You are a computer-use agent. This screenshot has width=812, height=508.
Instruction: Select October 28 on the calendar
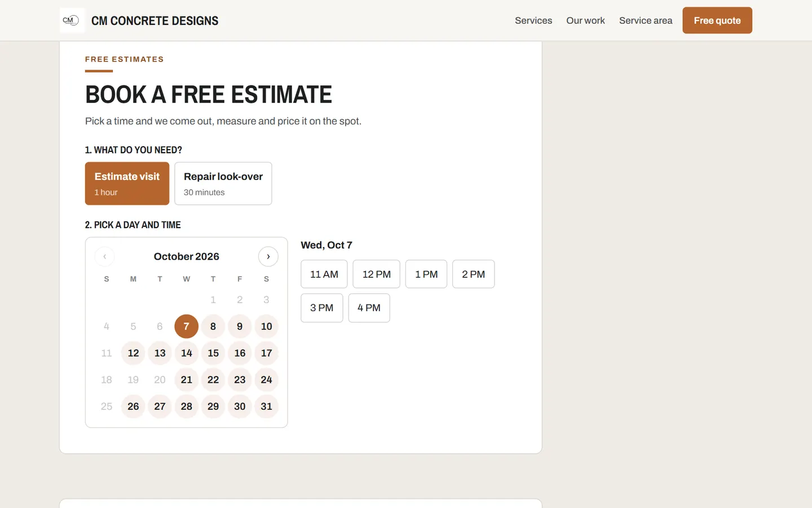[x=187, y=406]
